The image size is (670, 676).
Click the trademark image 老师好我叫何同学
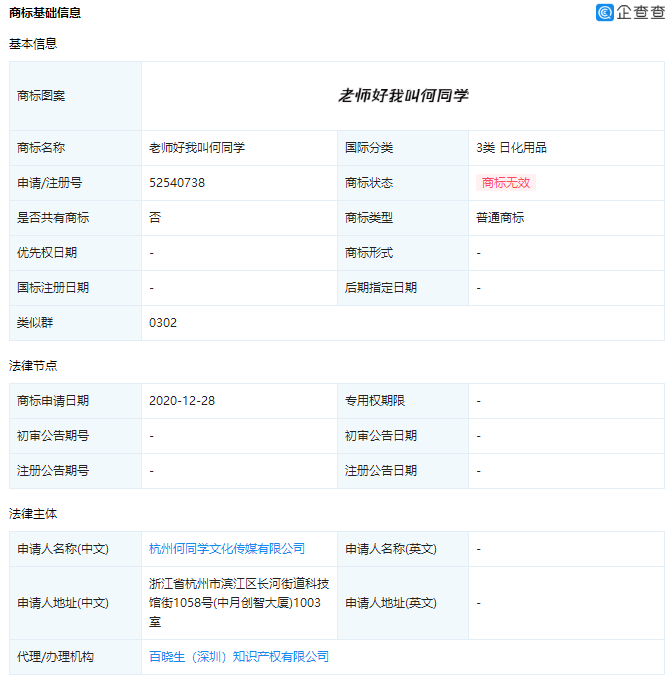click(x=403, y=95)
